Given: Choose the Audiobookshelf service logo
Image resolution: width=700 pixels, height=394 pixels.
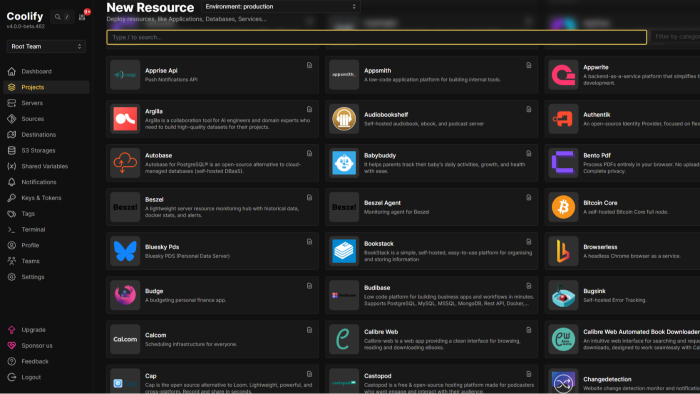Looking at the screenshot, I should tap(344, 119).
